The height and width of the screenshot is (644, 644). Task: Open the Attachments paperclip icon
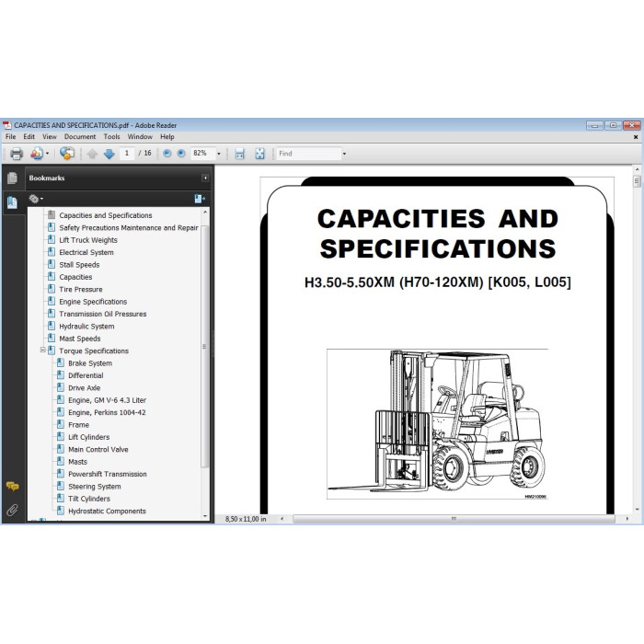12,510
